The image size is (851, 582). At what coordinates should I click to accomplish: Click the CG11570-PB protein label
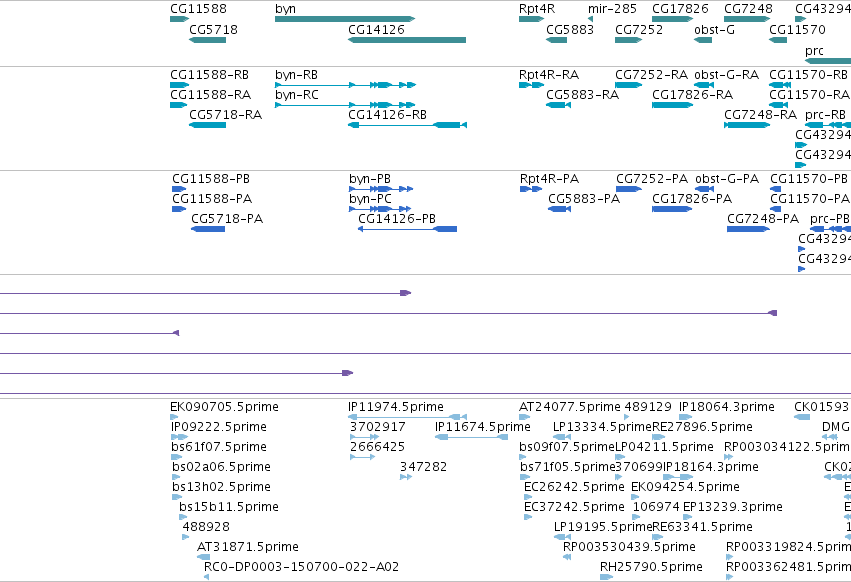click(x=809, y=179)
